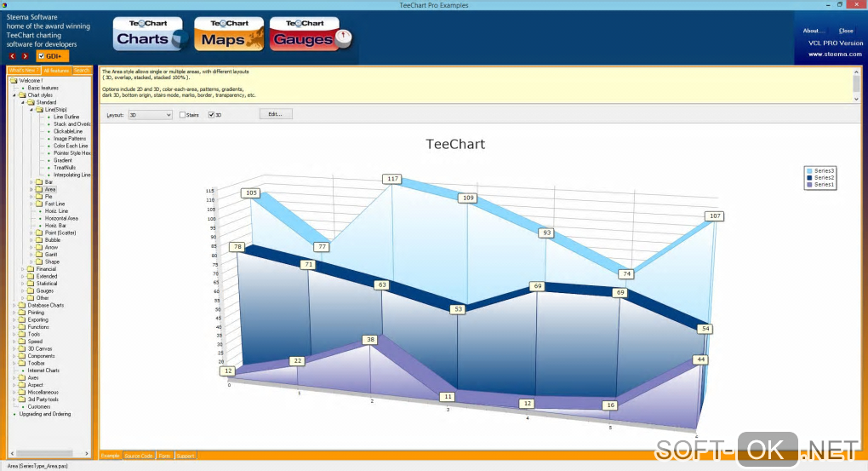Expand the Point (Scatter) node
The width and height of the screenshot is (868, 471).
(31, 233)
